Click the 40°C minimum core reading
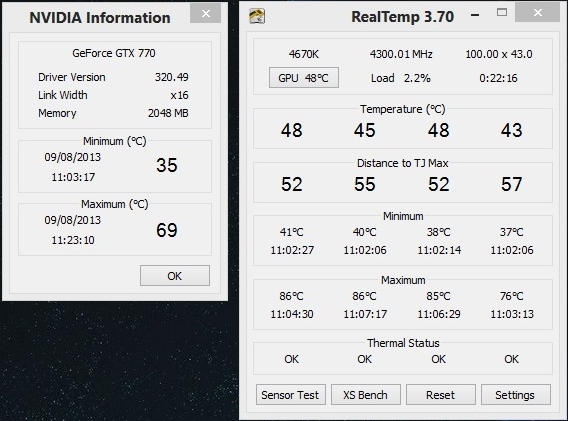The image size is (568, 421). coord(364,232)
